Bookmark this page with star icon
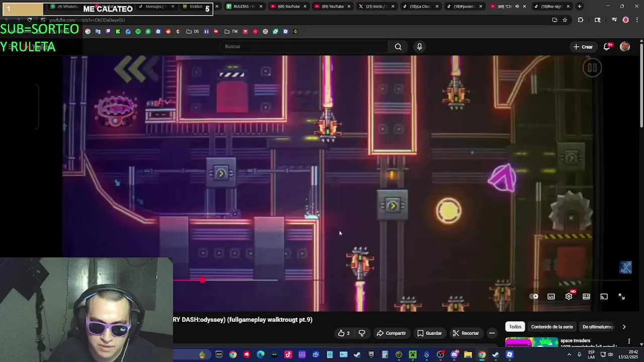This screenshot has width=644, height=362. pos(565,20)
